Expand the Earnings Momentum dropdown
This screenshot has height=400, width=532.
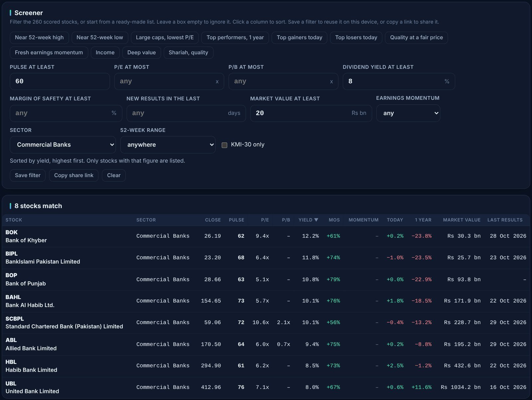tap(408, 113)
